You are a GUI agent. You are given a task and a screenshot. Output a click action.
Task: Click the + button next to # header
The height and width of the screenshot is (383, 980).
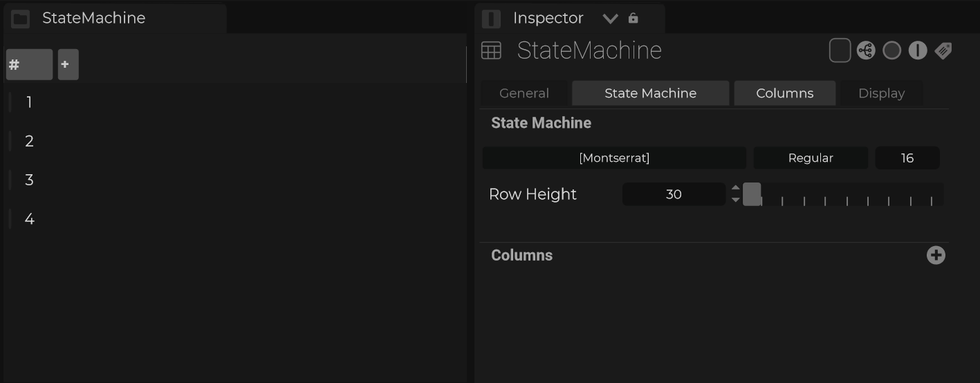point(68,65)
